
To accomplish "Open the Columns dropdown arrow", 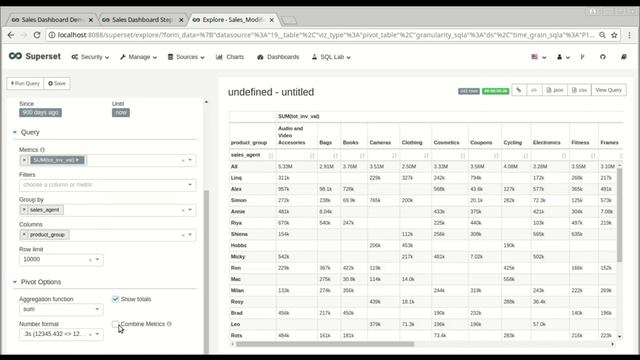I will (190, 235).
